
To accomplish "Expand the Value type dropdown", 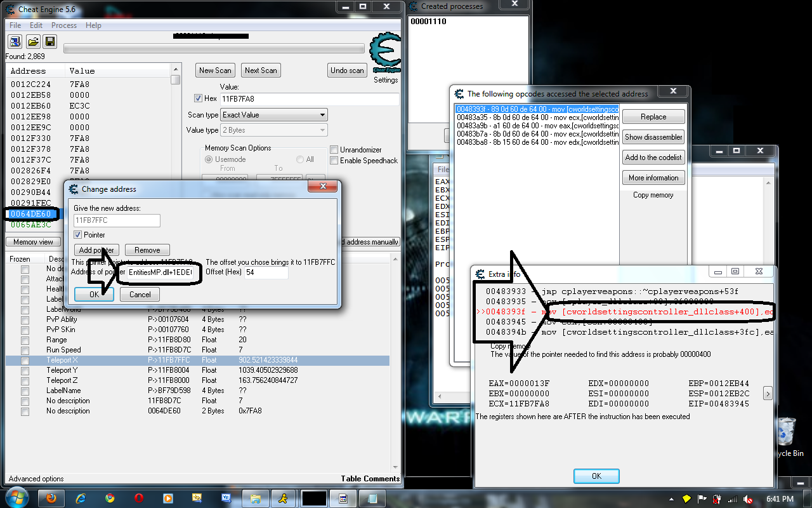I will pyautogui.click(x=273, y=130).
